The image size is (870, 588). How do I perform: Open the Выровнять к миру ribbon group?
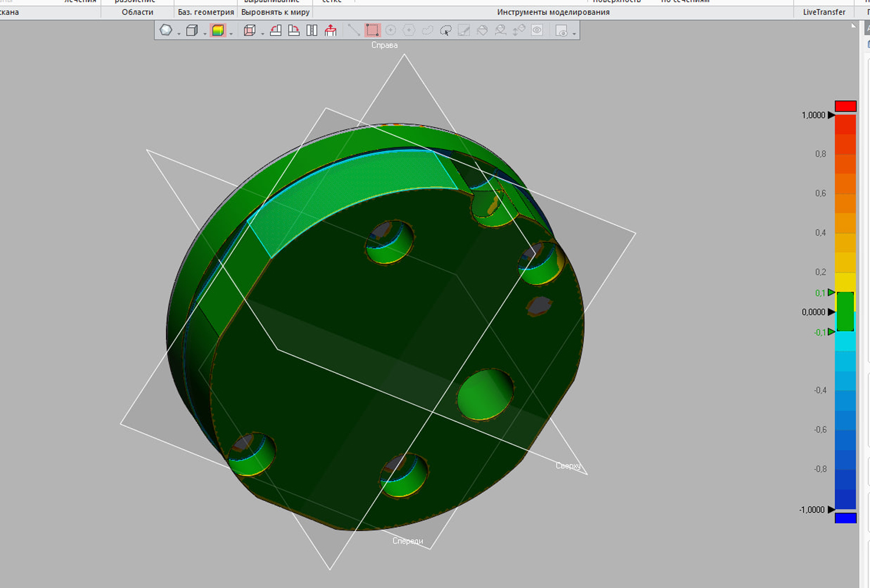(x=275, y=12)
